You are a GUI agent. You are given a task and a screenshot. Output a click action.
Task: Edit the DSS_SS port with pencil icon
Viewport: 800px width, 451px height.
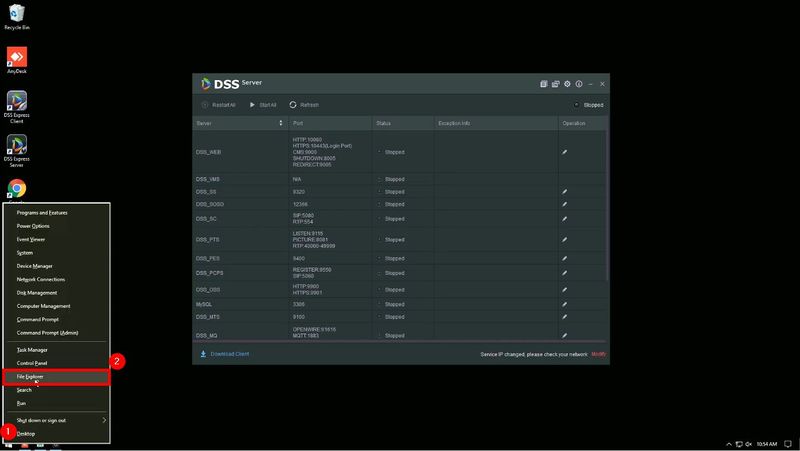click(x=564, y=192)
